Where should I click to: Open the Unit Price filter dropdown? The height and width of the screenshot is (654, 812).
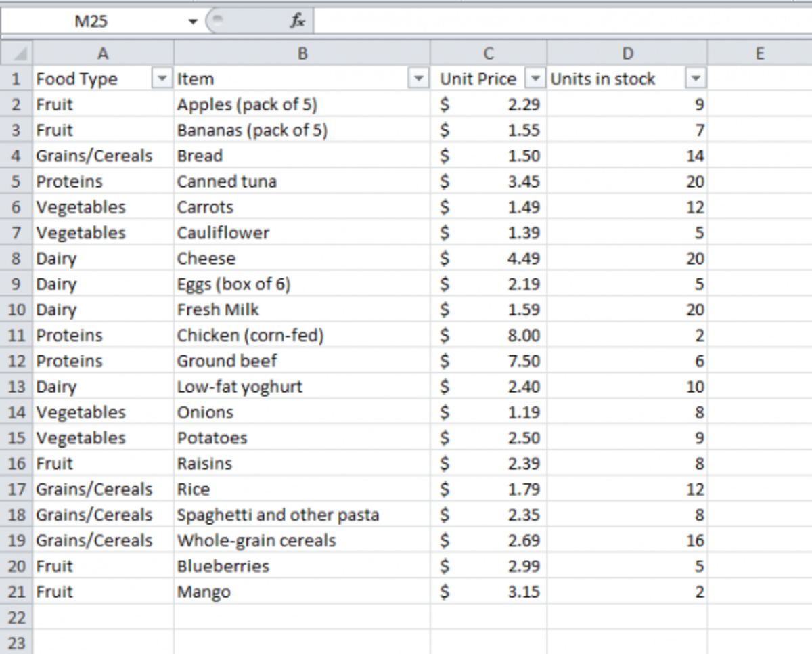[535, 79]
